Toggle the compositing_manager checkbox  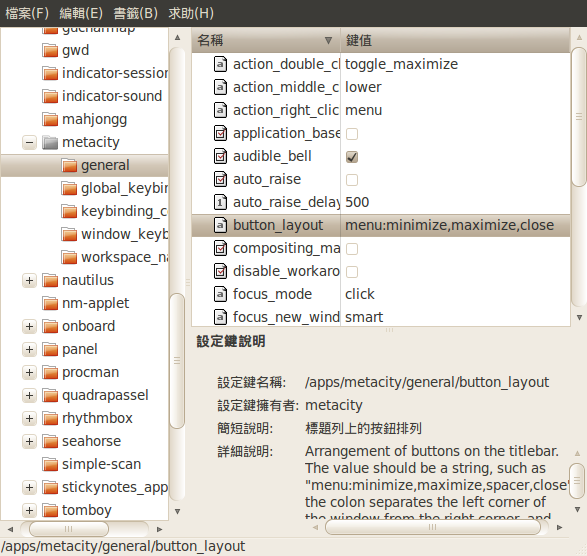tap(352, 249)
